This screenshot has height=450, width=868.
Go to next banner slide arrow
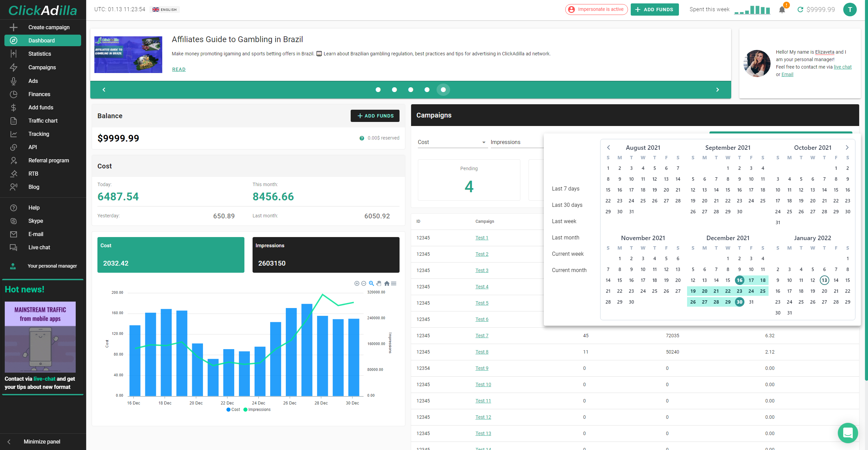pos(717,90)
